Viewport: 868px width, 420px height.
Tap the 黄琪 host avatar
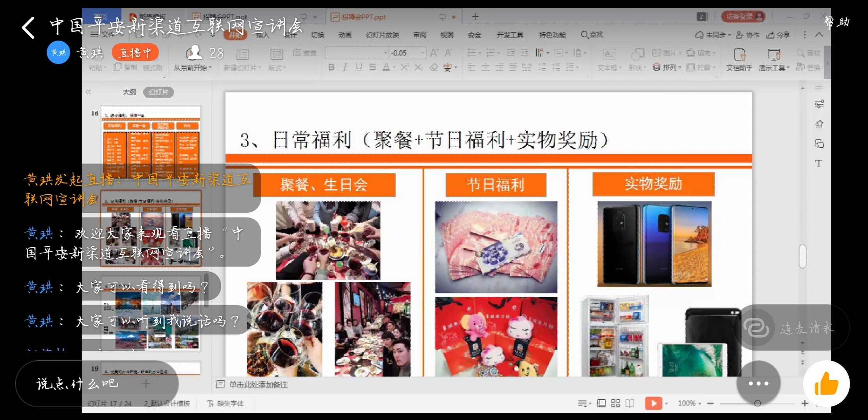pyautogui.click(x=59, y=52)
